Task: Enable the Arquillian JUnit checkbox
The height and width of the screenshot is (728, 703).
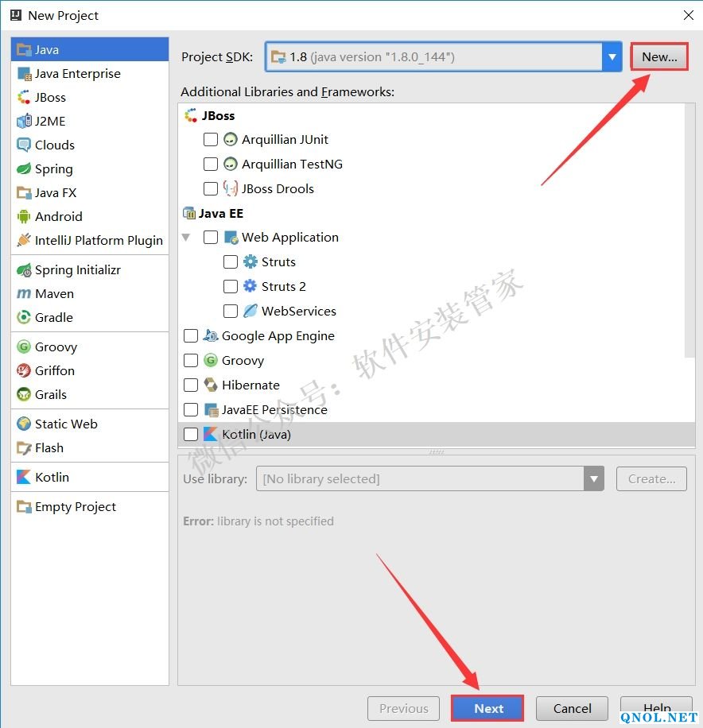Action: pos(211,139)
